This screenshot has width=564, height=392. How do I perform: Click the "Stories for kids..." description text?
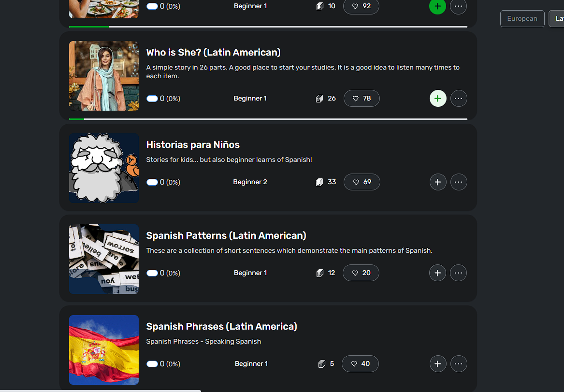[229, 160]
